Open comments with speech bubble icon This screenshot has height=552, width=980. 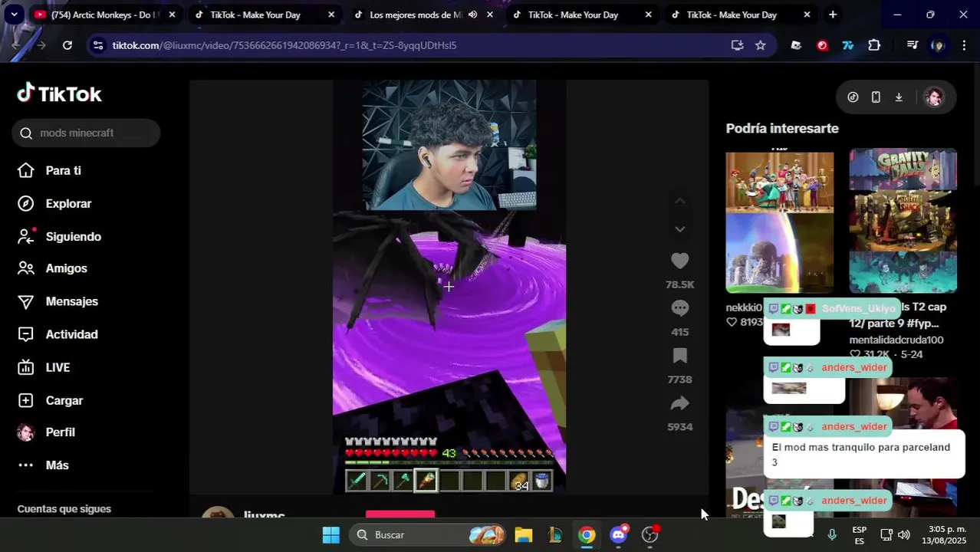pos(679,308)
